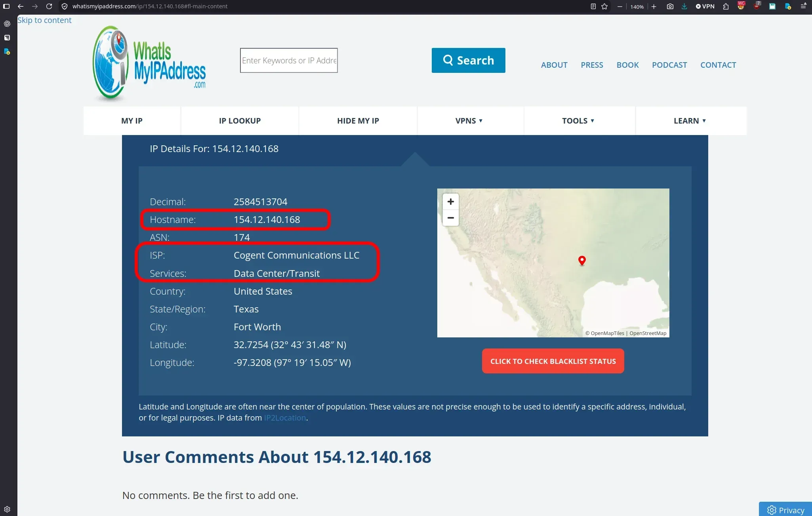The height and width of the screenshot is (516, 812).
Task: Toggle the browser VPN button
Action: [705, 6]
